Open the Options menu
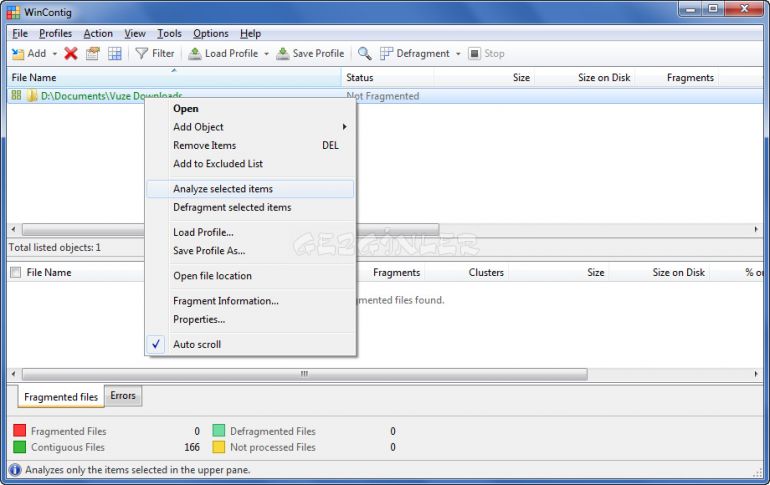Screen dimensions: 770x485 pos(211,33)
